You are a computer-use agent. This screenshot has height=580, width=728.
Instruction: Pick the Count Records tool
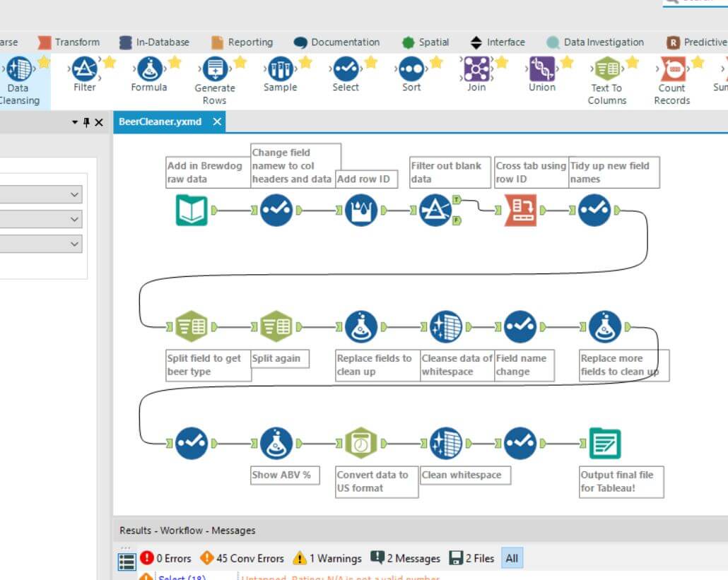[672, 80]
